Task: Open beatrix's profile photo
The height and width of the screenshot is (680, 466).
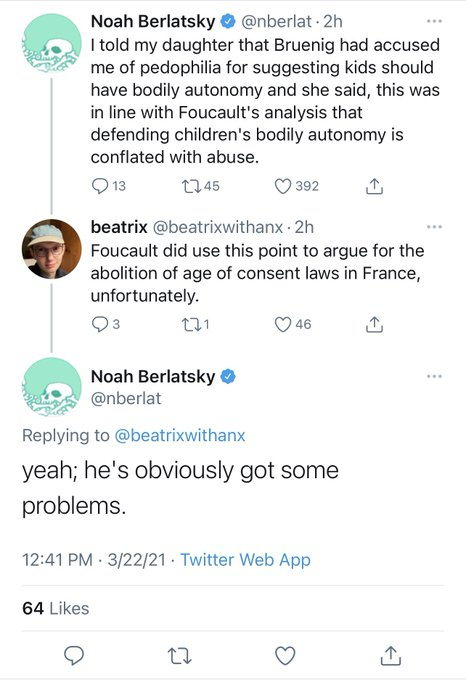Action: point(52,249)
